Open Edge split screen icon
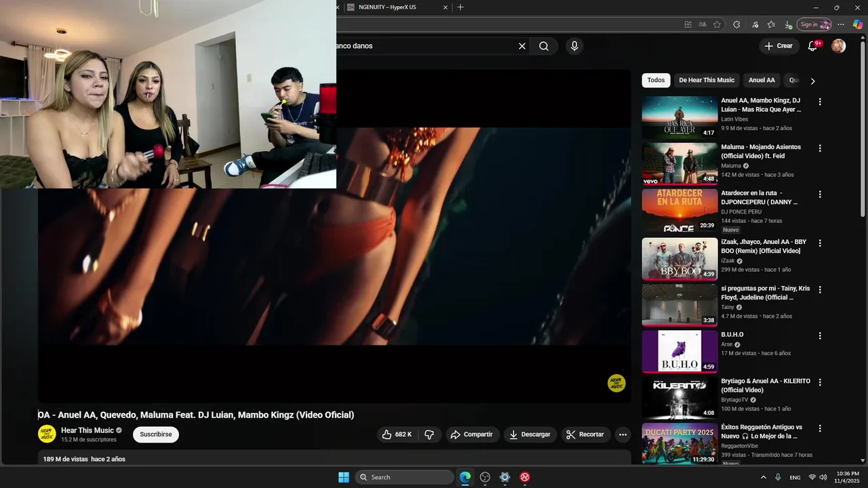The width and height of the screenshot is (868, 488). pyautogui.click(x=688, y=24)
